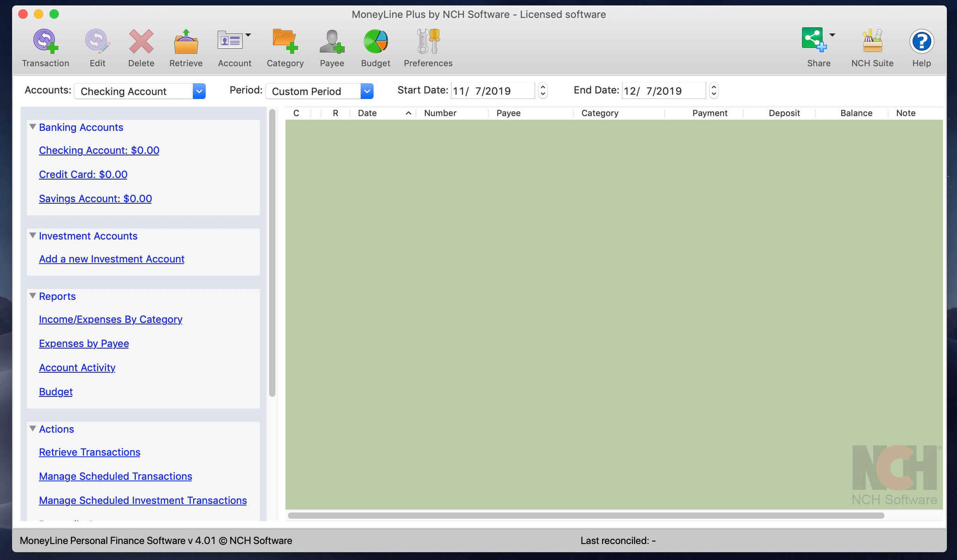
Task: Sort by the Payment column header
Action: 704,113
